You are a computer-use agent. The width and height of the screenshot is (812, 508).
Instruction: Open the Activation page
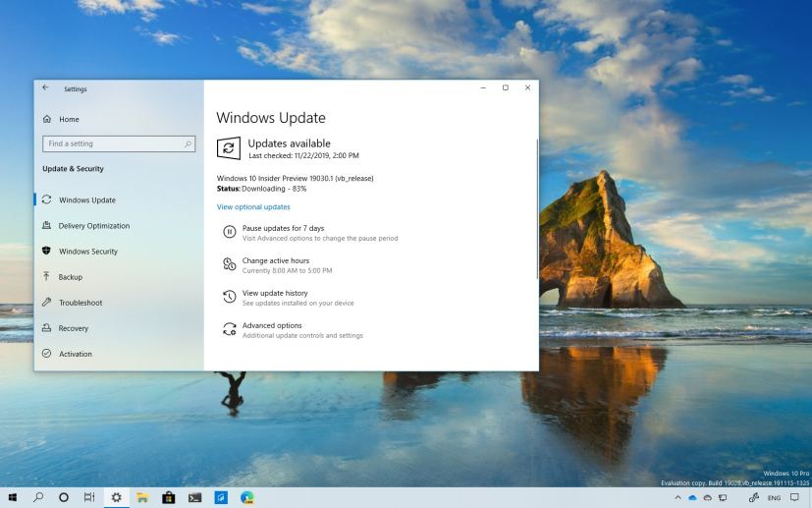pos(67,354)
